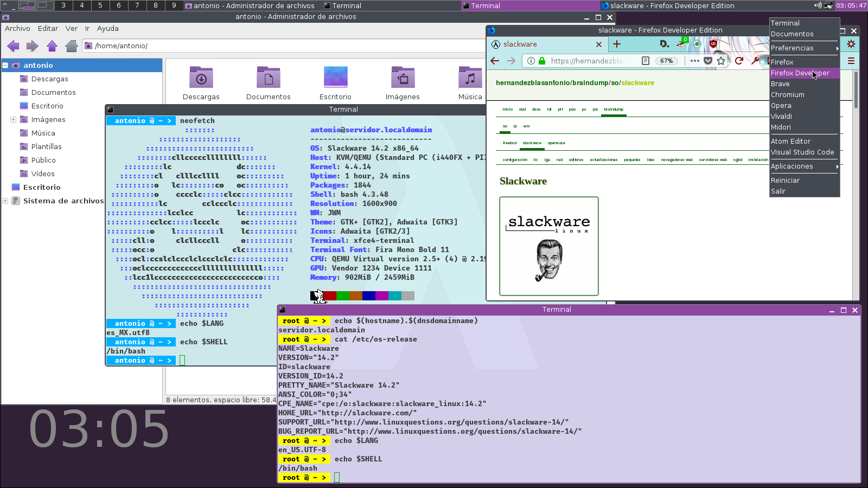Collapse the antonio tree node
This screenshot has height=488, width=868.
point(5,65)
